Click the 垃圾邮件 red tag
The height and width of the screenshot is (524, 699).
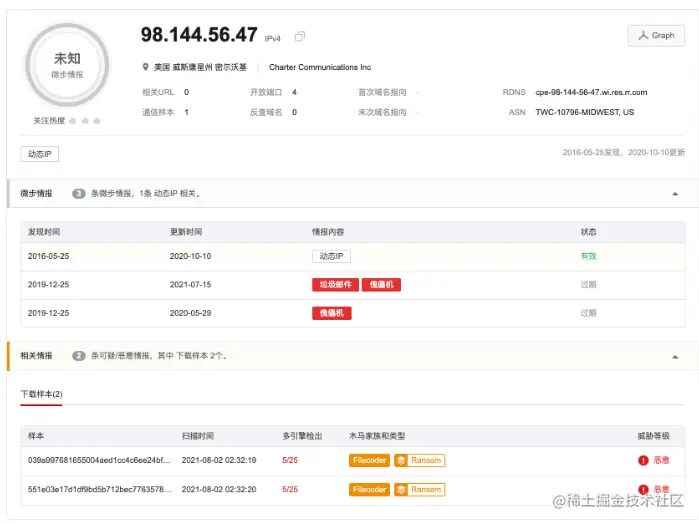point(335,285)
